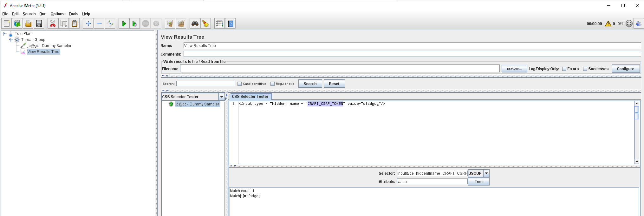Open the Options menu
Viewport: 644px width, 216px height.
(x=57, y=14)
